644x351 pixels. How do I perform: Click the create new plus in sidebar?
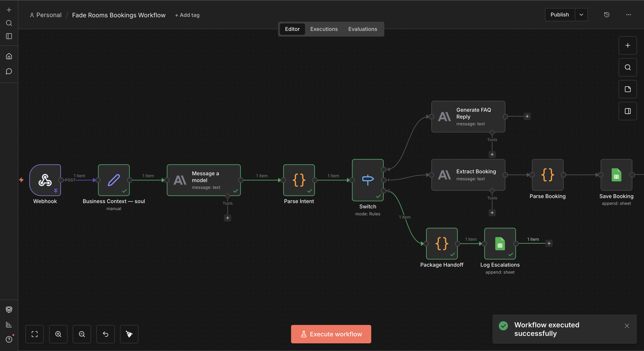9,10
